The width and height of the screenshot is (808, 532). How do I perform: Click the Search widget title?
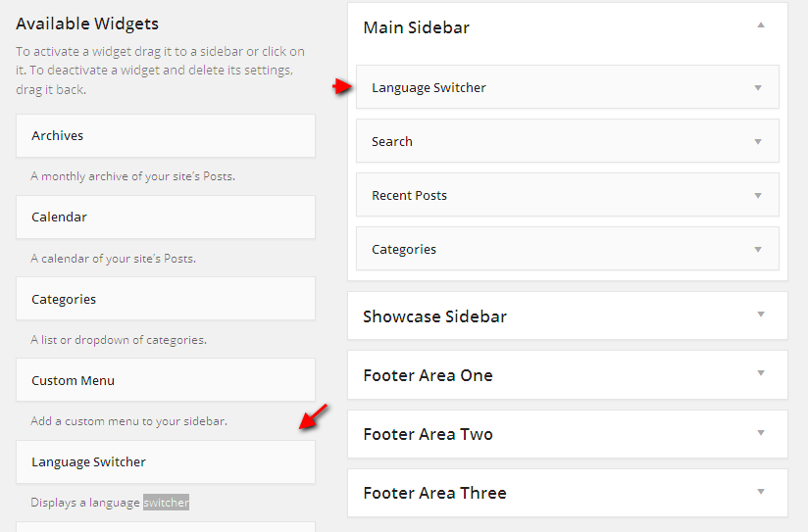coord(392,142)
